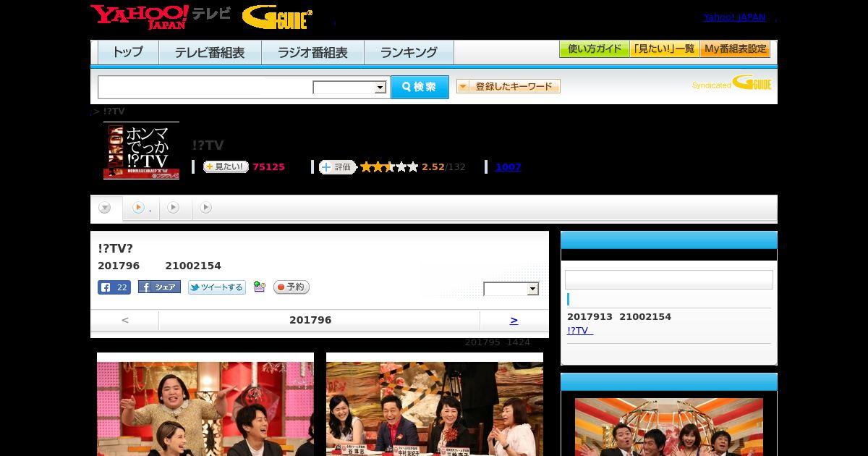Click the fourth tab's gray play icon
Image resolution: width=868 pixels, height=456 pixels.
[206, 208]
